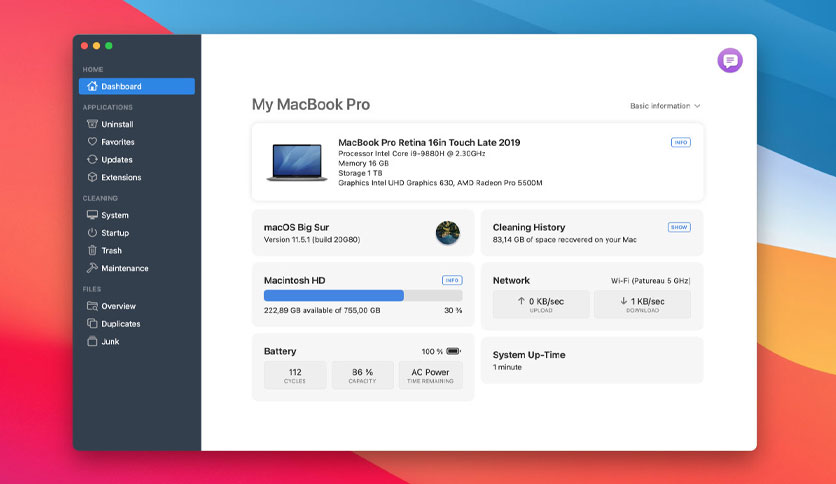Go to the Maintenance section
836x484 pixels.
(x=125, y=268)
